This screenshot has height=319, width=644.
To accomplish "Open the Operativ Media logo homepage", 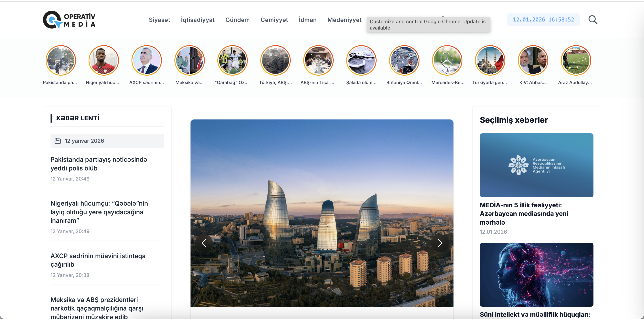I will [x=69, y=19].
